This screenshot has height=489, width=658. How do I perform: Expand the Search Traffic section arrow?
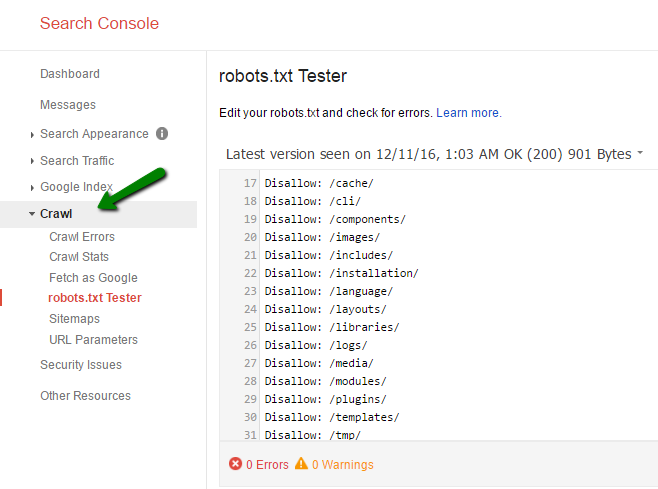click(32, 161)
